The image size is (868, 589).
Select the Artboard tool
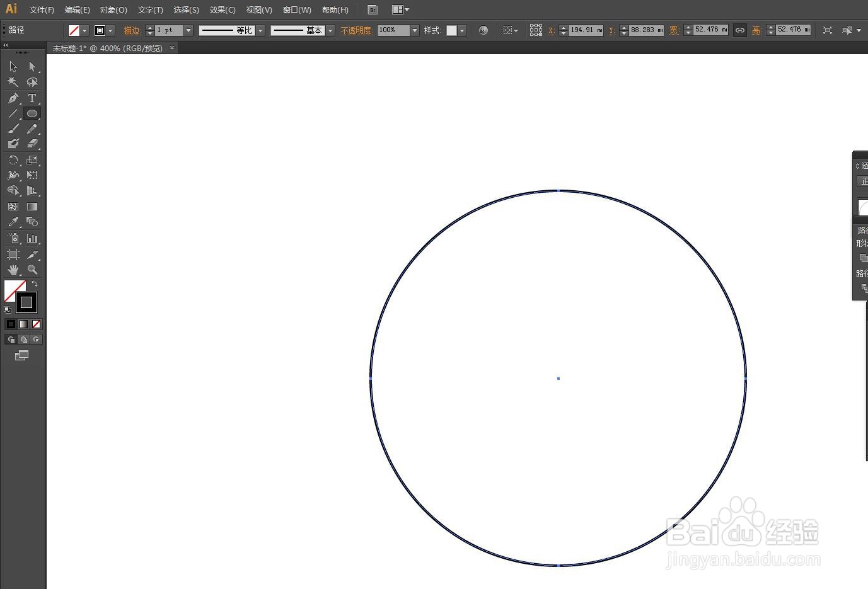point(13,254)
